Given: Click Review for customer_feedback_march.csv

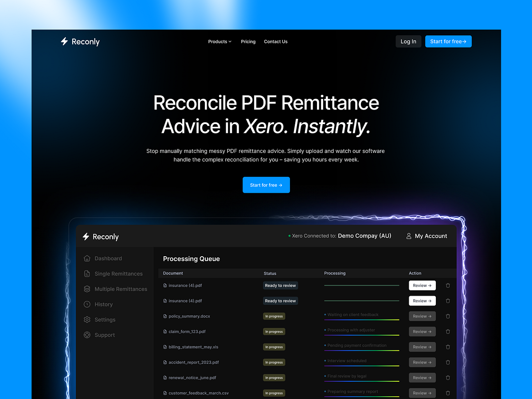Looking at the screenshot, I should (x=422, y=393).
